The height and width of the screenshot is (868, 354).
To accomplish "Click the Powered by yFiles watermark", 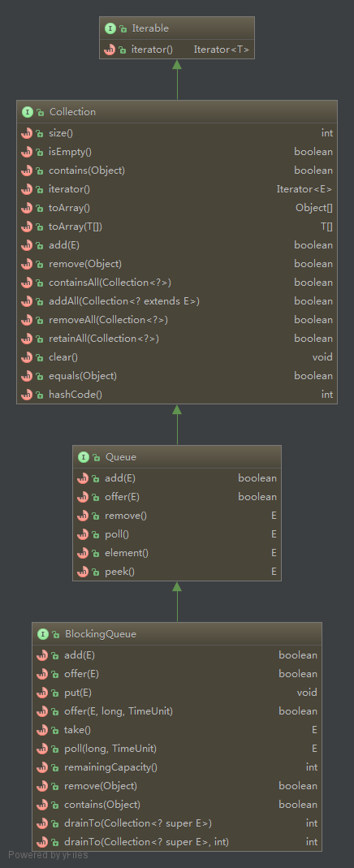I will pyautogui.click(x=48, y=855).
